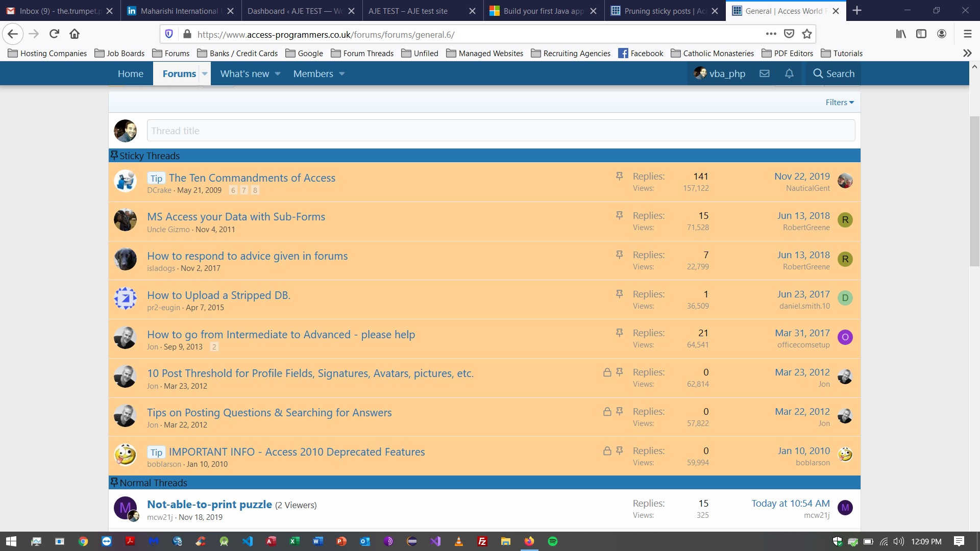Click NauticalGent's avatar
This screenshot has height=551, width=980.
[845, 181]
